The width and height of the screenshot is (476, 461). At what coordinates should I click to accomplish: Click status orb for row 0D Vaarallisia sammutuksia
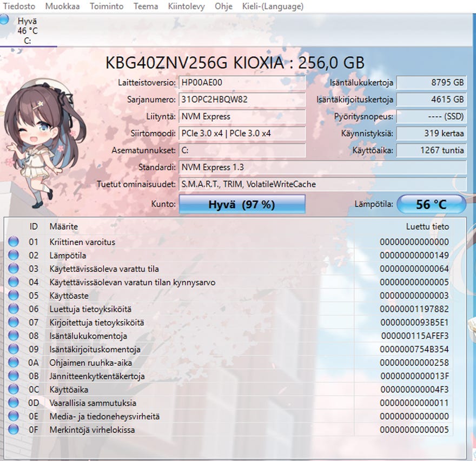[14, 403]
